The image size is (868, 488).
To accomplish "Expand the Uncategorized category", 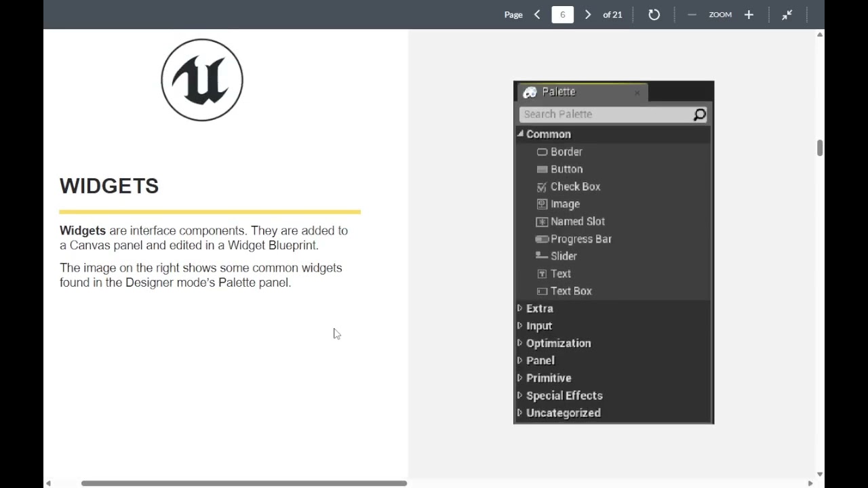I will point(520,413).
